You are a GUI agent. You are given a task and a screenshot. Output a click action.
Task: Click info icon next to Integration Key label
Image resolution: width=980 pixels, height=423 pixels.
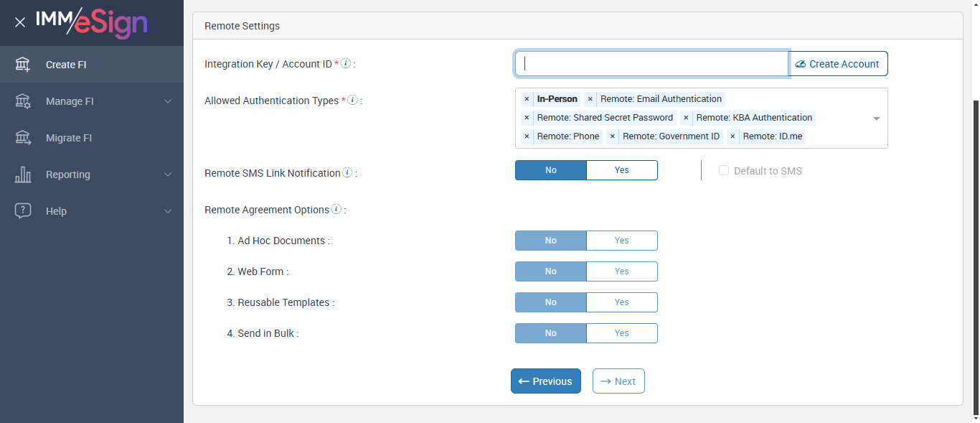click(x=346, y=63)
